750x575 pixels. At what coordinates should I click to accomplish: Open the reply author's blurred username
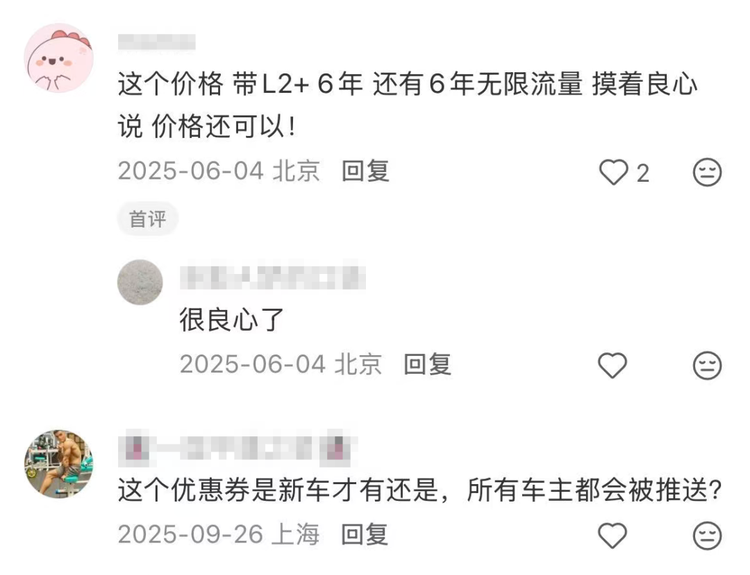tap(273, 277)
